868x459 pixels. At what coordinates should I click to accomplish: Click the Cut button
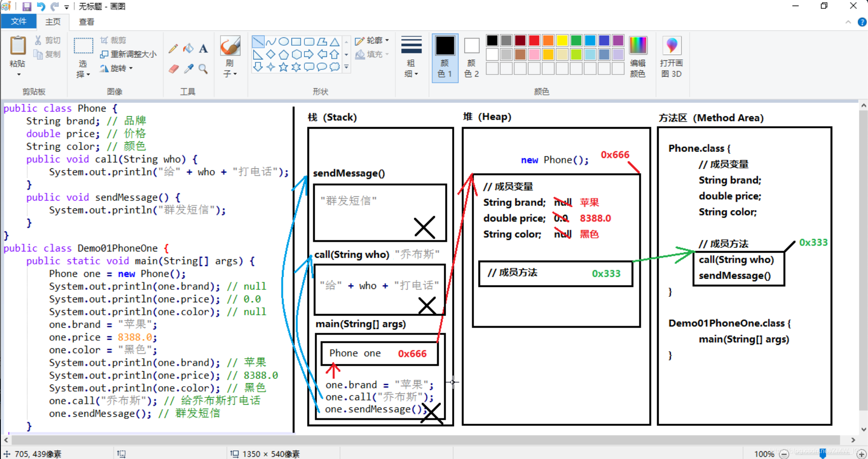[47, 40]
